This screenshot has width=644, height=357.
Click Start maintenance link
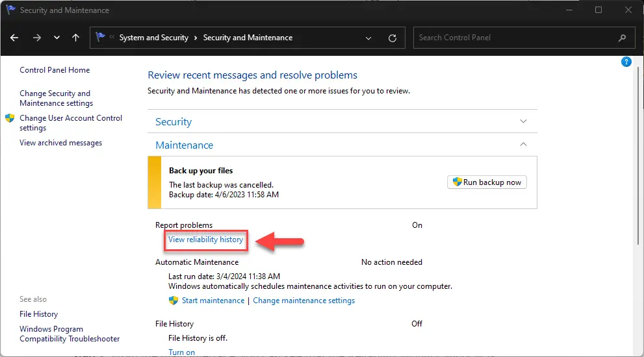coord(213,301)
